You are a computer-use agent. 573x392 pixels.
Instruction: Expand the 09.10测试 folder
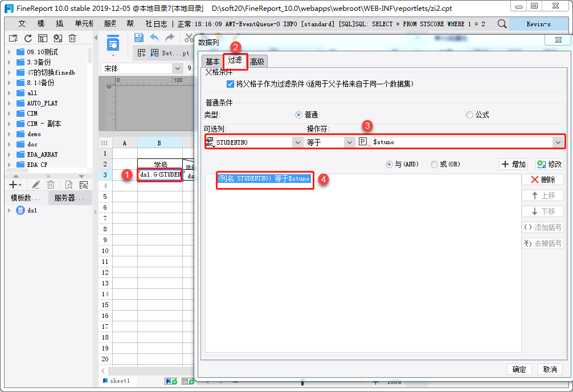[x=9, y=52]
